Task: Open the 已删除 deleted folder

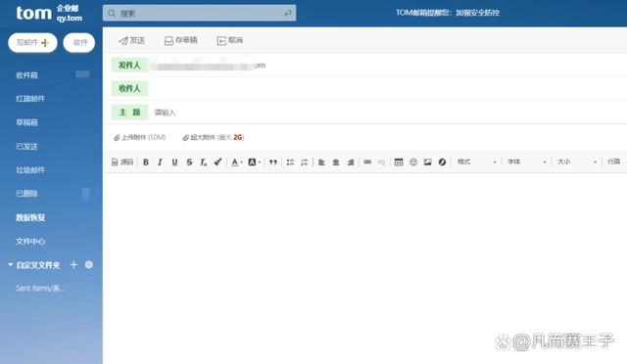Action: click(26, 194)
